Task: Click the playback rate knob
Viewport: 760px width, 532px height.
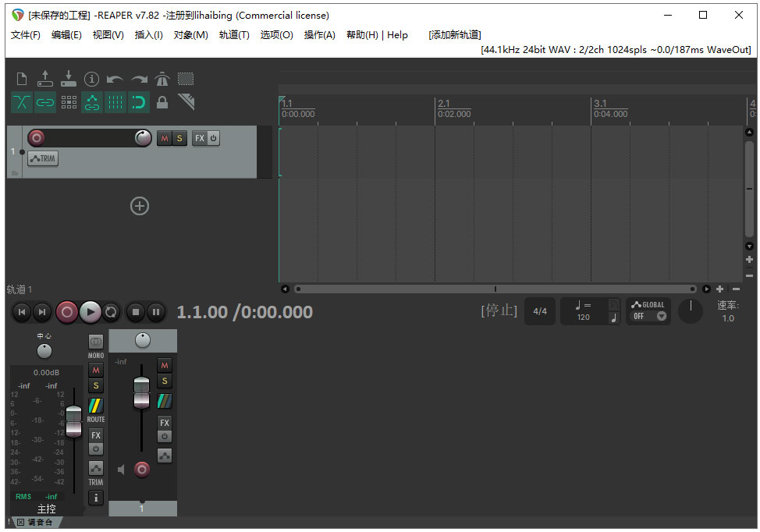Action: pos(691,311)
